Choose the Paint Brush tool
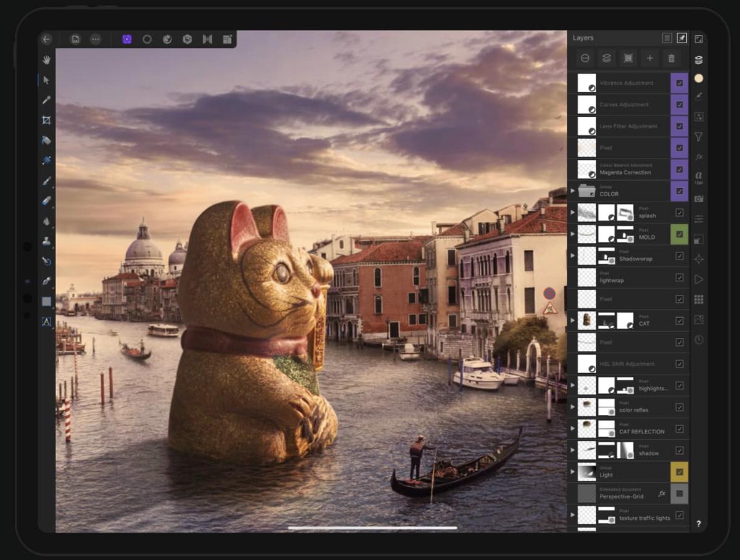The height and width of the screenshot is (560, 740). pos(46,181)
